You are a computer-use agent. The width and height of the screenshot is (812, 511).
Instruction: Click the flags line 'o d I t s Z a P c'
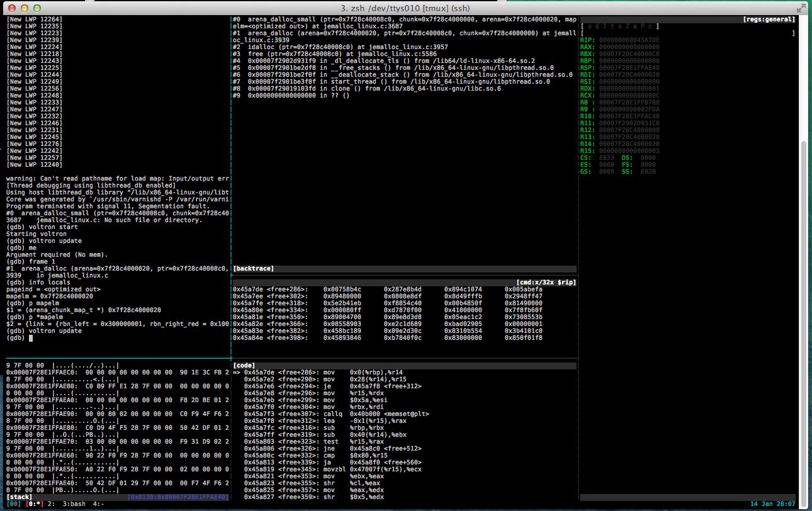pyautogui.click(x=620, y=26)
